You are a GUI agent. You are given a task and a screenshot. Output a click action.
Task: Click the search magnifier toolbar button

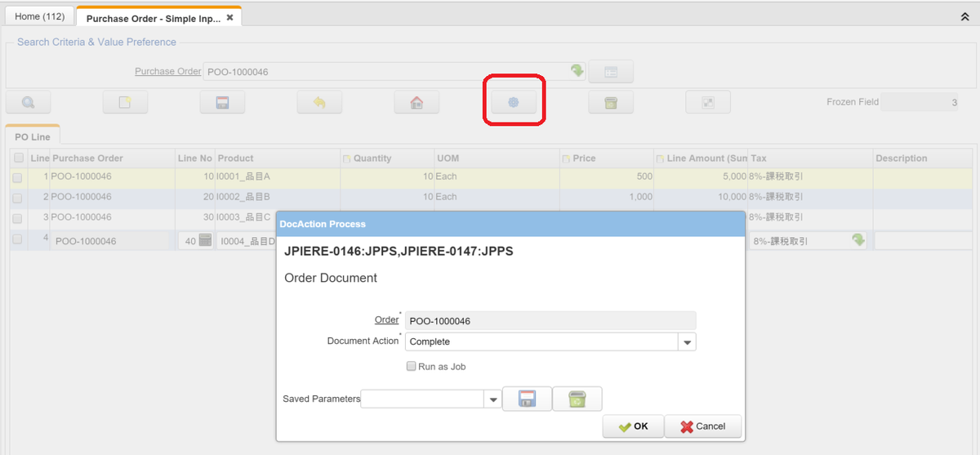pyautogui.click(x=29, y=102)
